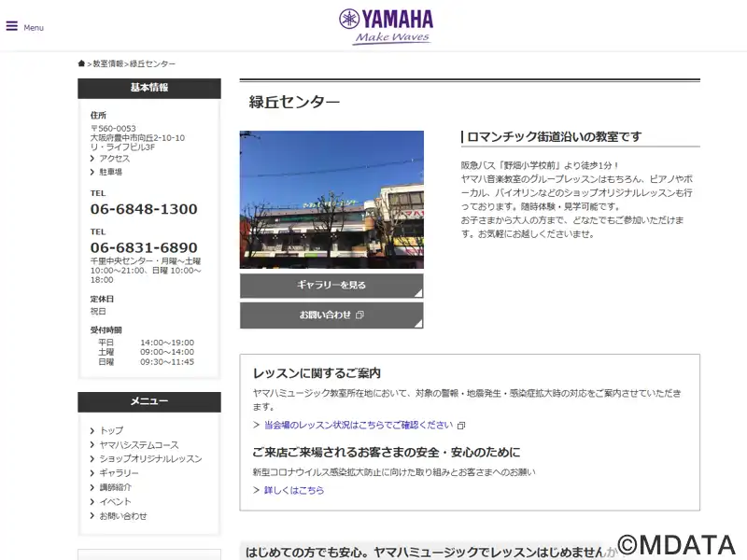Click the 基本情報 panel header
The height and width of the screenshot is (560, 747).
pyautogui.click(x=149, y=88)
